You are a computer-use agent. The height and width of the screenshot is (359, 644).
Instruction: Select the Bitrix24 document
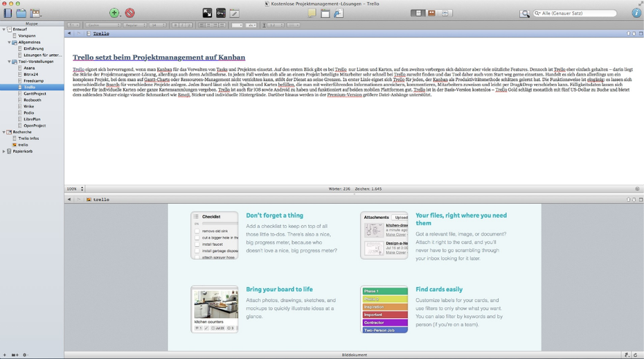click(x=30, y=74)
